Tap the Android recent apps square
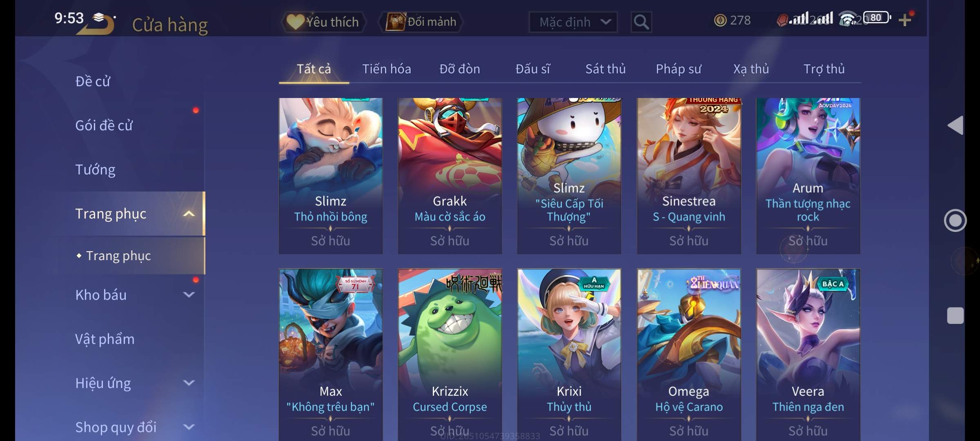The image size is (980, 441). 955,316
